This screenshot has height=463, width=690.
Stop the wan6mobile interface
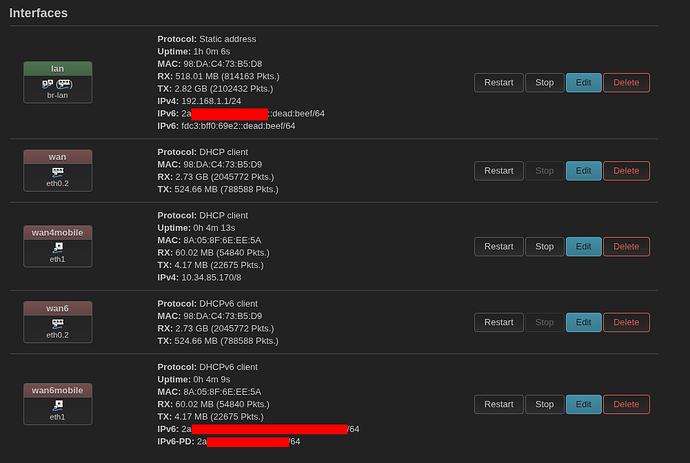point(544,404)
